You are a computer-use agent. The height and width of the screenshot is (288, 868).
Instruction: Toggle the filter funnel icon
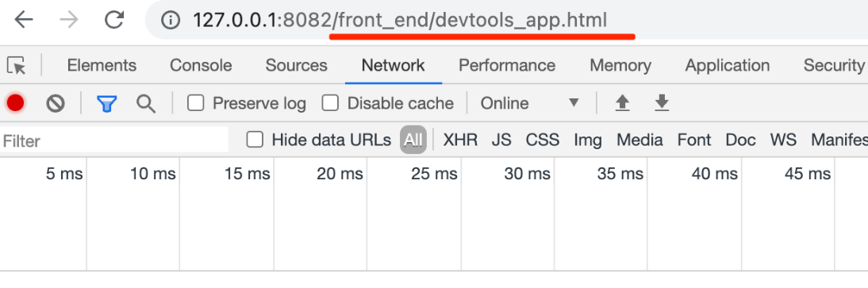pyautogui.click(x=106, y=104)
